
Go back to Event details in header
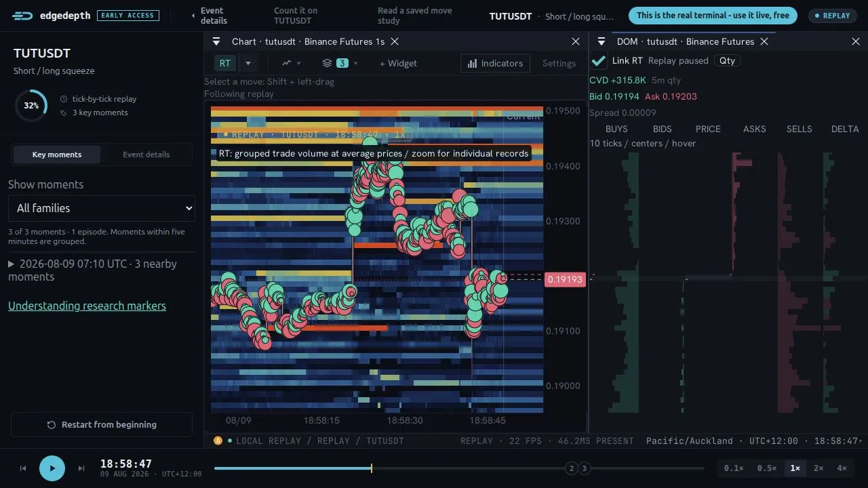pyautogui.click(x=210, y=15)
